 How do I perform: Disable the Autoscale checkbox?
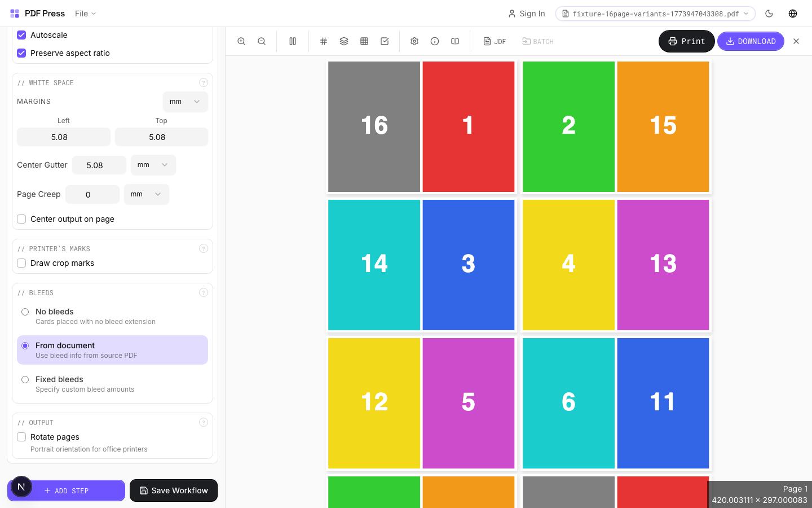(21, 35)
